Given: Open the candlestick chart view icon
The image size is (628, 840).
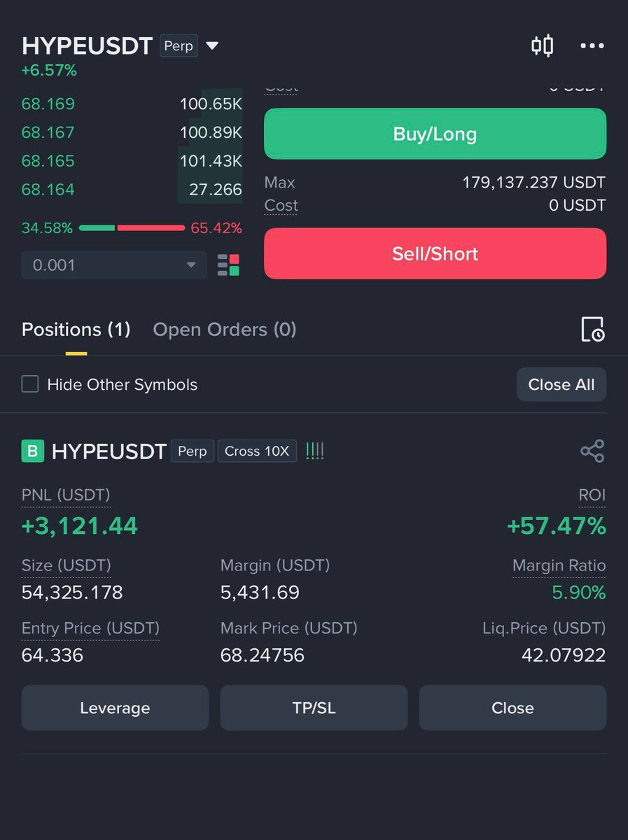Looking at the screenshot, I should (x=542, y=46).
